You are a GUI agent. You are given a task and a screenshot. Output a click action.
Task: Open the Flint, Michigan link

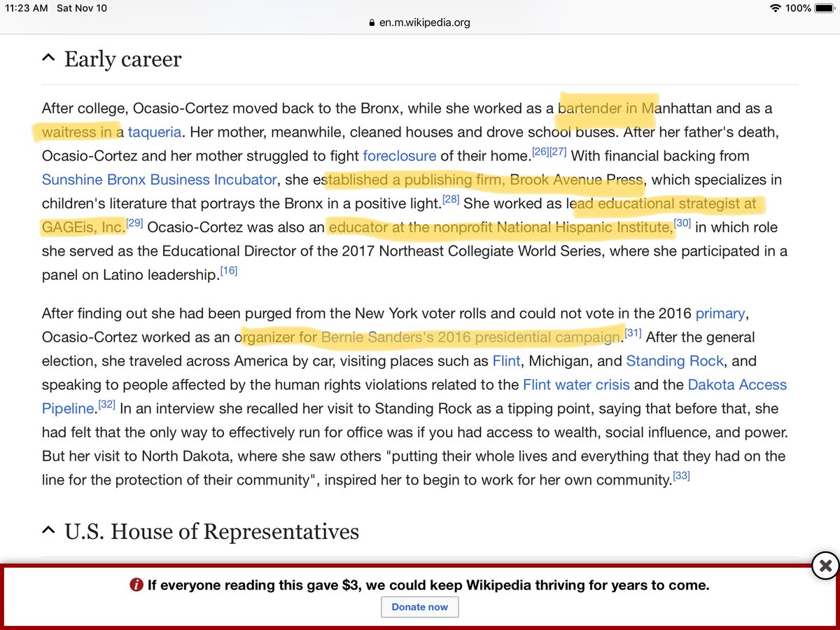click(x=507, y=361)
